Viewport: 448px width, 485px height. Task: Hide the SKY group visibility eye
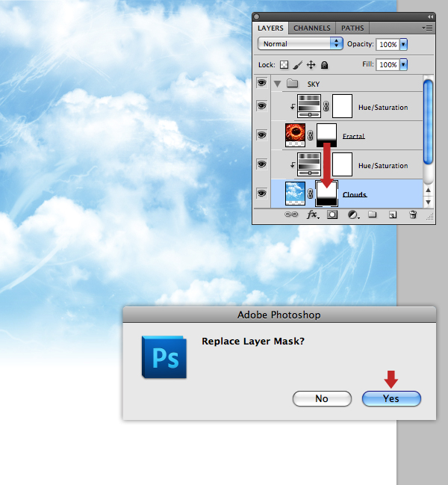261,83
